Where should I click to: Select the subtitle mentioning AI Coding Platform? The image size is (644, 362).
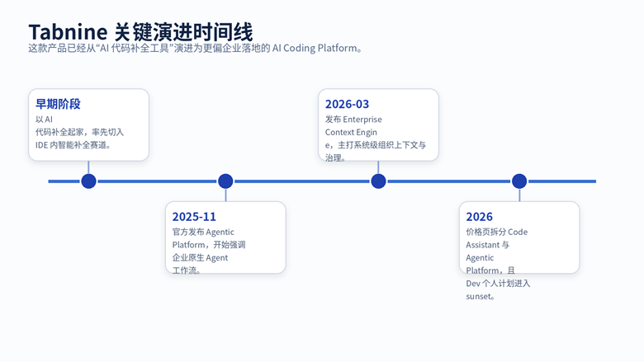tap(196, 48)
